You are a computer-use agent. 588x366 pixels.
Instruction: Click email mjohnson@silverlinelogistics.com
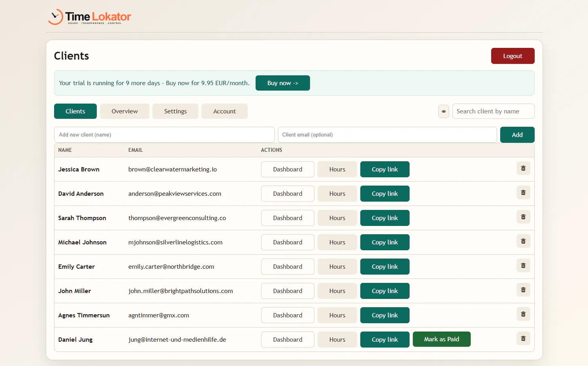[175, 242]
